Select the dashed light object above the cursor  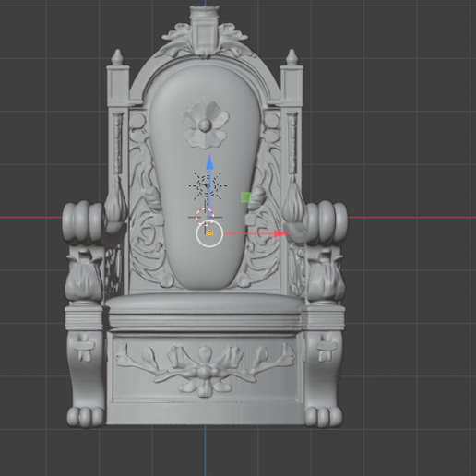208,185
